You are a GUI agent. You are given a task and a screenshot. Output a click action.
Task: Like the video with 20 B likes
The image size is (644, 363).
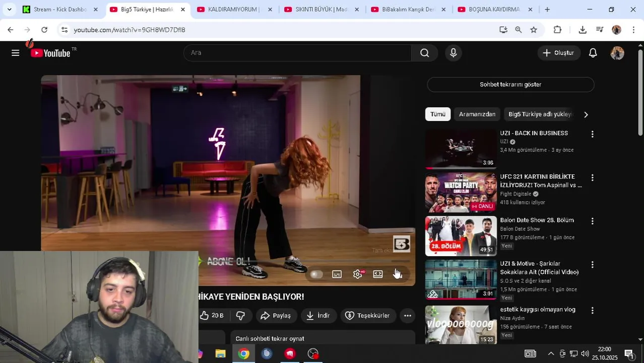coord(212,316)
